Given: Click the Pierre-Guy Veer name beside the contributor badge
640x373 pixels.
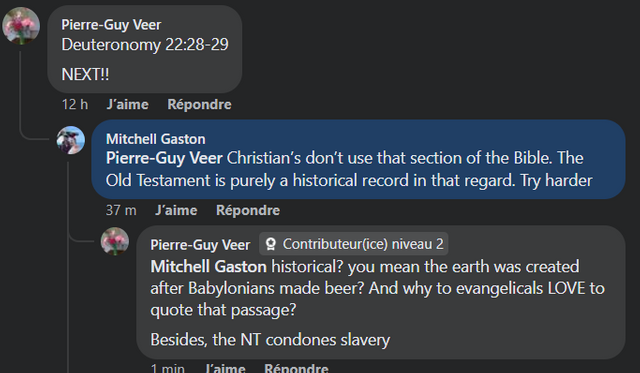Looking at the screenshot, I should [x=200, y=245].
